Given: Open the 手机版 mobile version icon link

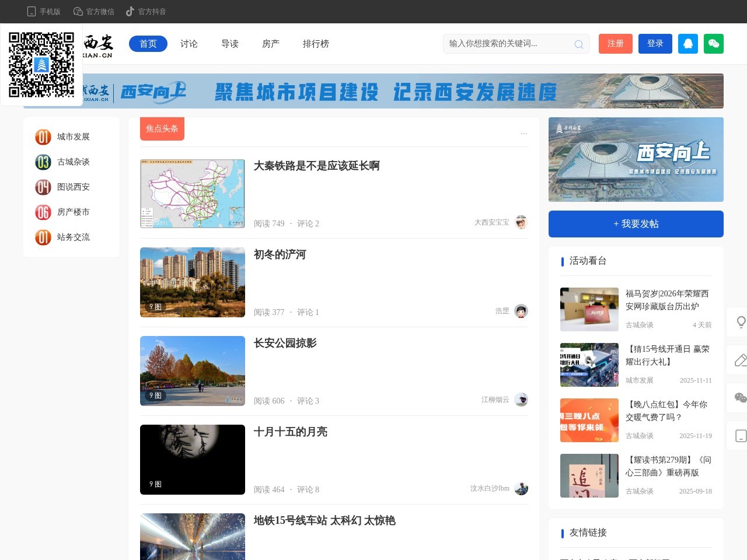Looking at the screenshot, I should (32, 12).
